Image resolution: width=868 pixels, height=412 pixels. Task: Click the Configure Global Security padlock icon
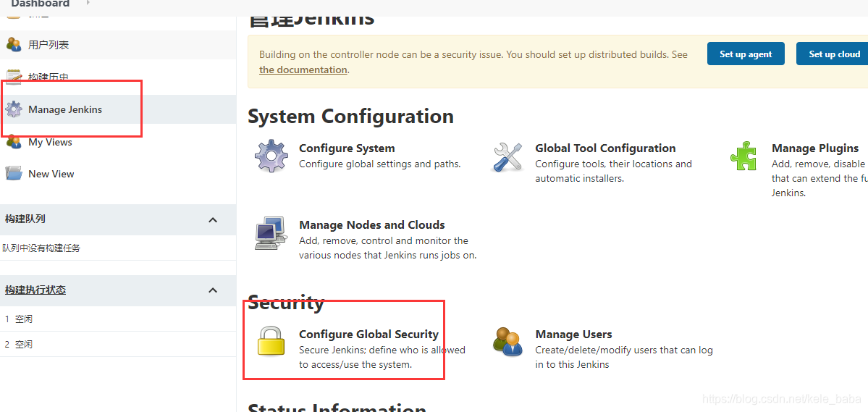pyautogui.click(x=271, y=340)
